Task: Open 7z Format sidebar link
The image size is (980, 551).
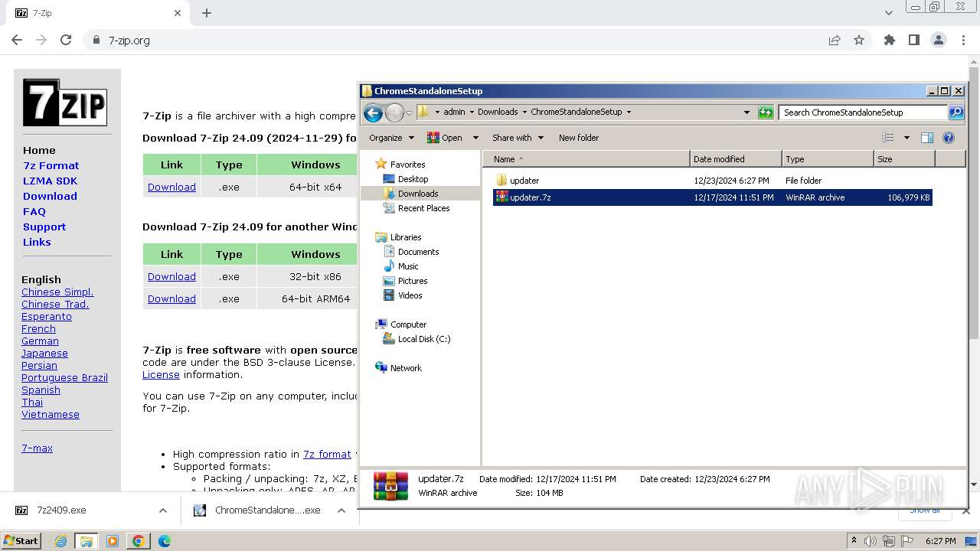Action: 51,165
